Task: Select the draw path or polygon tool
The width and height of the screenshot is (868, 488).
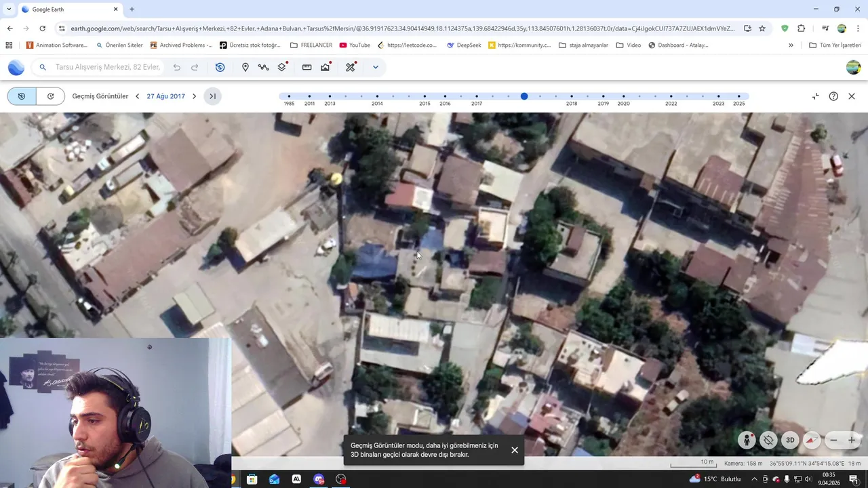Action: click(x=264, y=67)
